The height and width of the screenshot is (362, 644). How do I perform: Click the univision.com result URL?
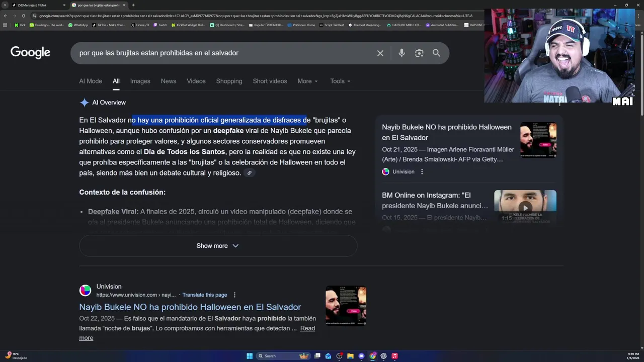136,295
